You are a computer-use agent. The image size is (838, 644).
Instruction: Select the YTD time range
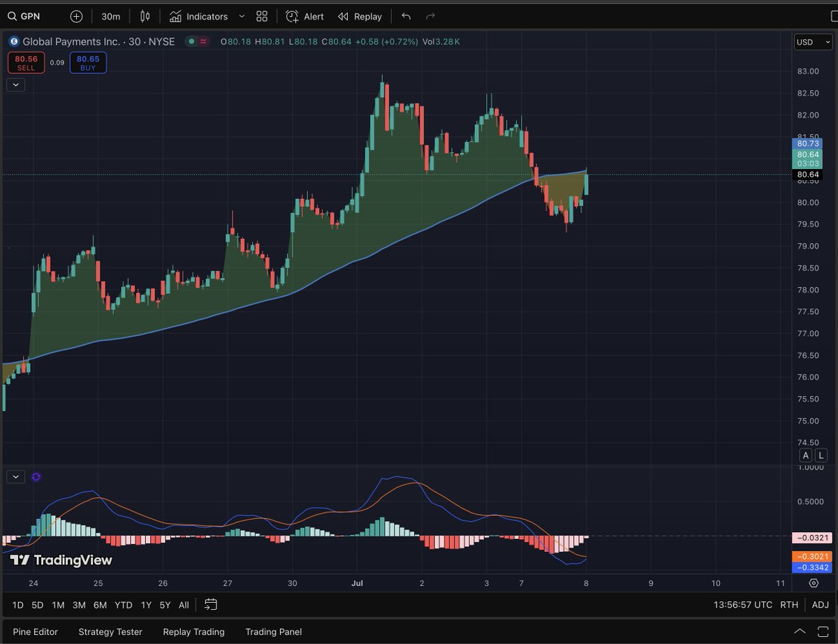(124, 605)
